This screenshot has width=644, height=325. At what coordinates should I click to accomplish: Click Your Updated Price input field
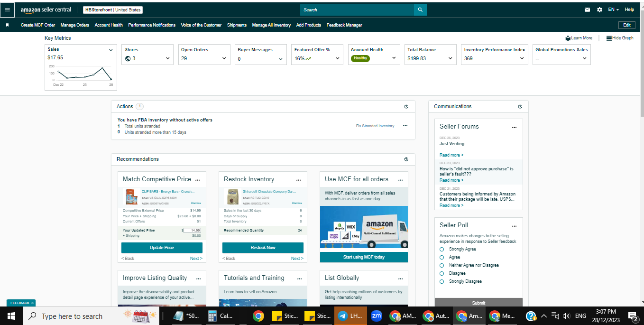[x=193, y=230]
